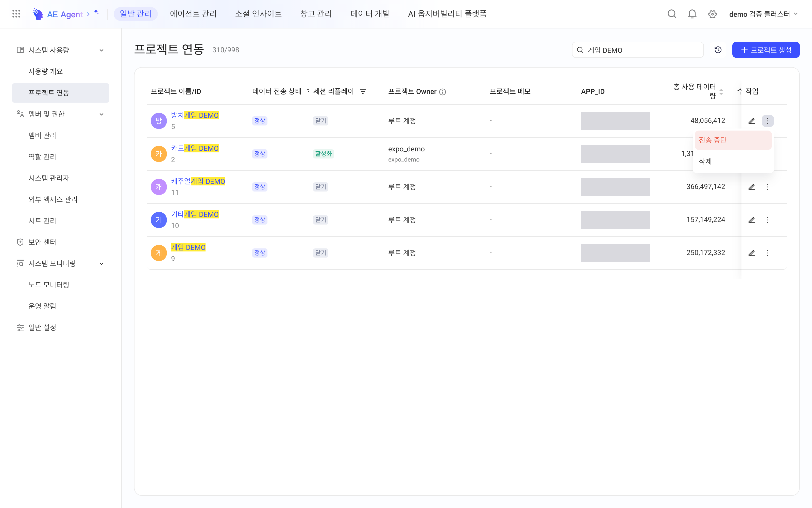The image size is (812, 508).
Task: Click the sparkle icon beside AE Agent
Action: 96,12
